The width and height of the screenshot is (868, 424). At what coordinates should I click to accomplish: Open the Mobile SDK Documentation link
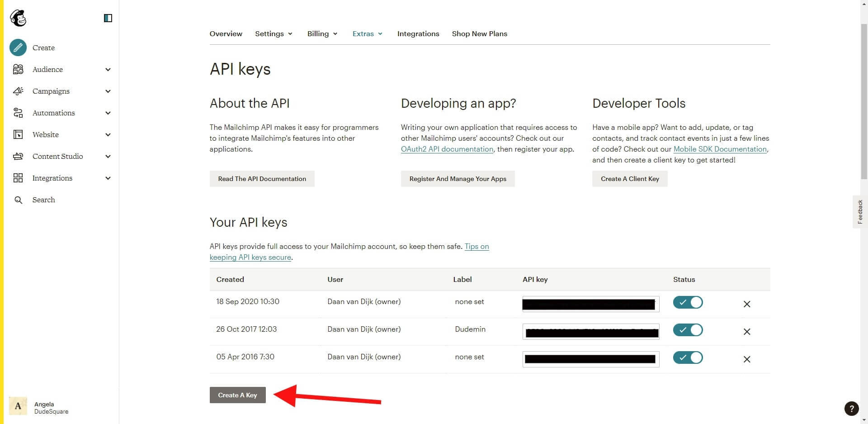click(720, 149)
